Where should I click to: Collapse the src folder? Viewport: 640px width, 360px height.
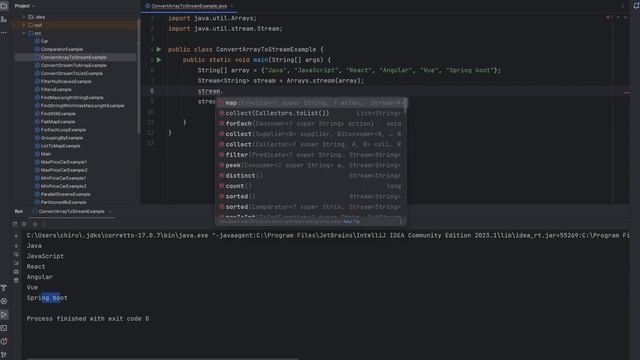(x=24, y=33)
